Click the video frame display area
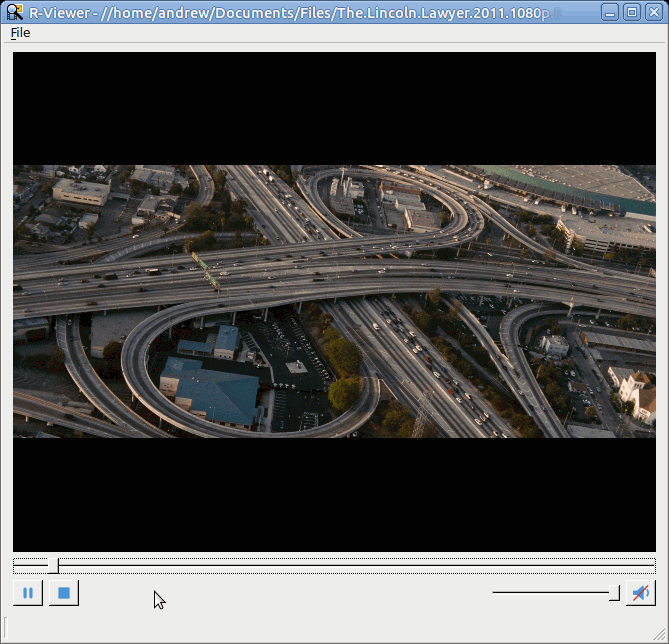The image size is (669, 644). point(334,302)
